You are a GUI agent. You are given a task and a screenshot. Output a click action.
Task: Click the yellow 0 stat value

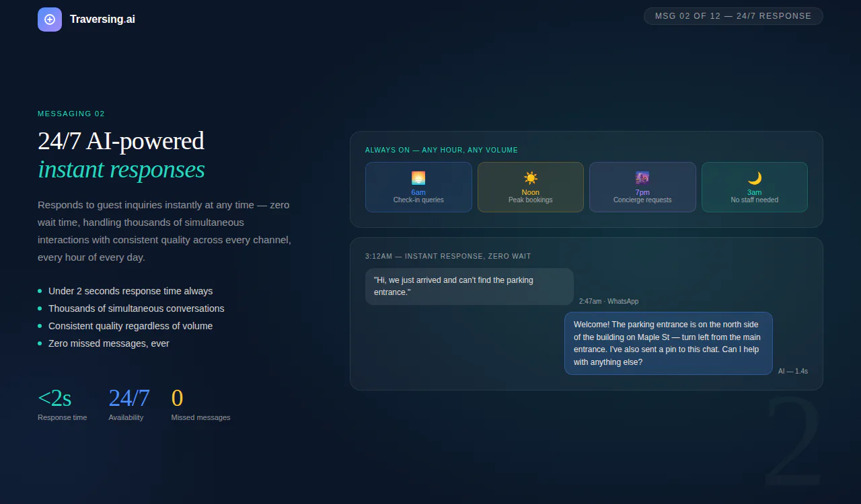[x=177, y=398]
